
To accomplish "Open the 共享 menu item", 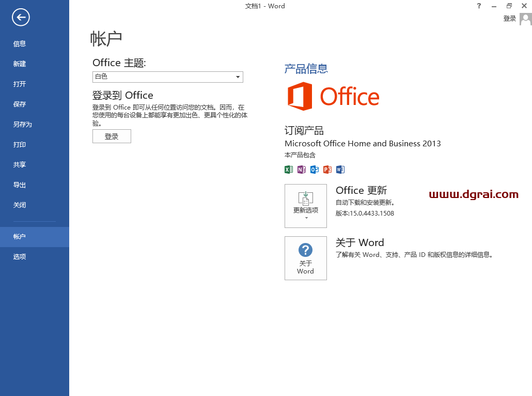I will tap(35, 165).
